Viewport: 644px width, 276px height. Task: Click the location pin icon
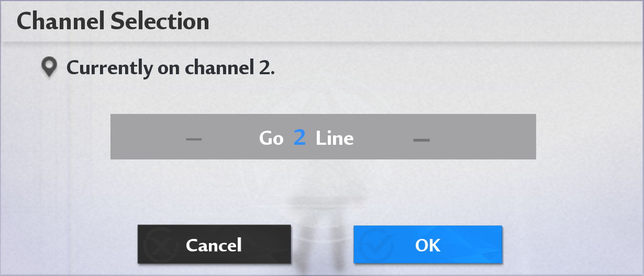[x=49, y=67]
